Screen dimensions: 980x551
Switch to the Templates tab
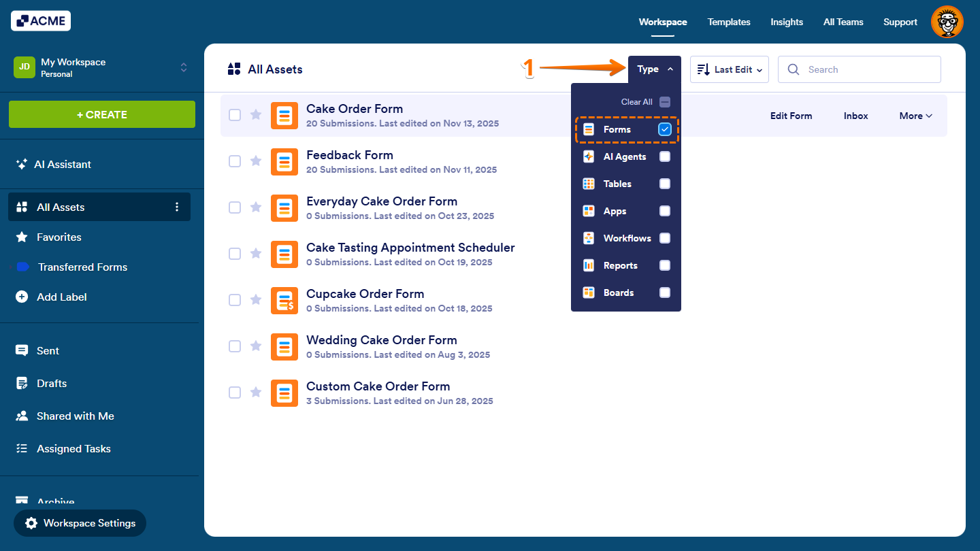[x=729, y=22]
